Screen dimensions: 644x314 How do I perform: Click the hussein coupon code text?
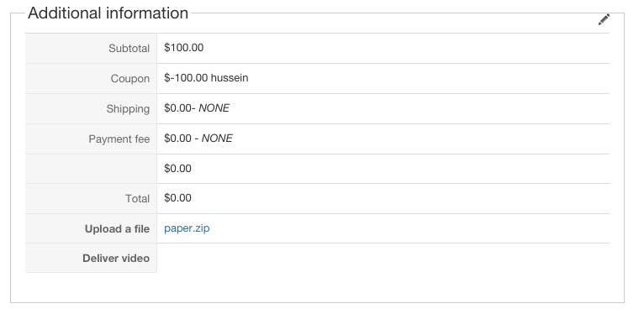230,78
